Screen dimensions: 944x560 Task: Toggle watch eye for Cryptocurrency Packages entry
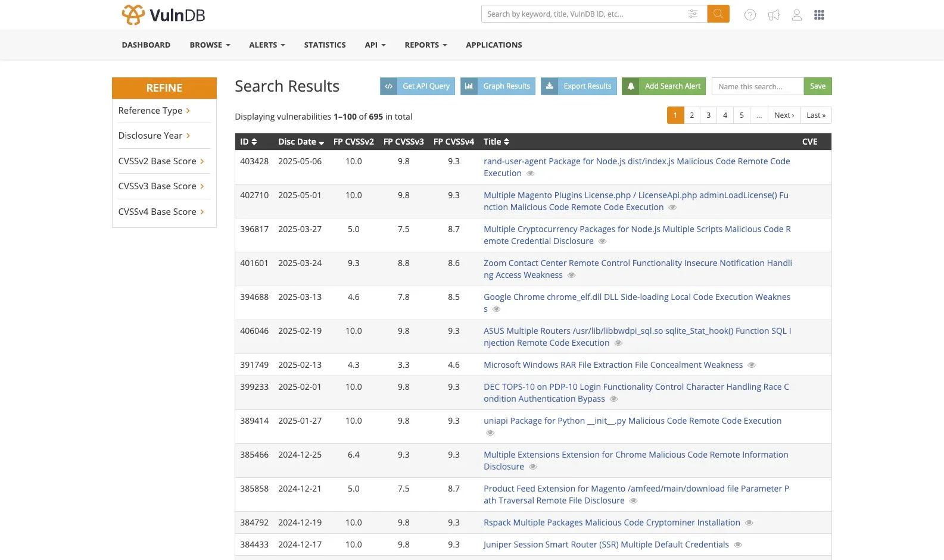coord(602,241)
